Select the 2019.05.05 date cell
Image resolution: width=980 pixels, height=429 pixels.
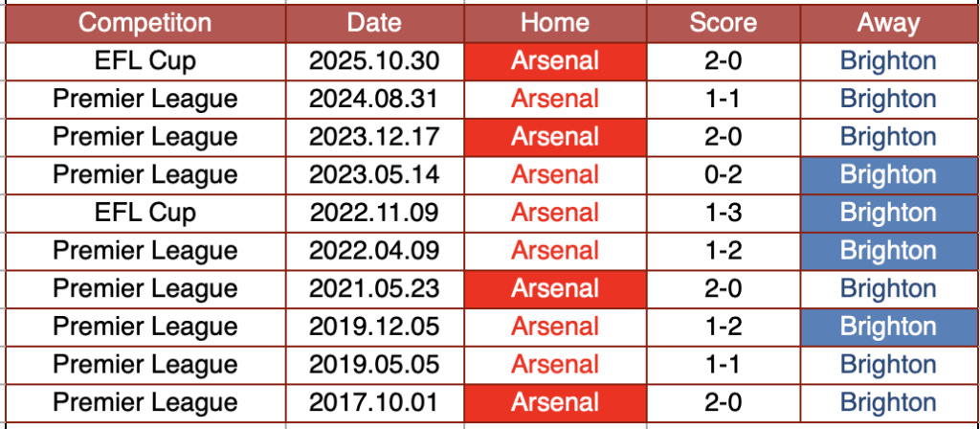(x=374, y=364)
